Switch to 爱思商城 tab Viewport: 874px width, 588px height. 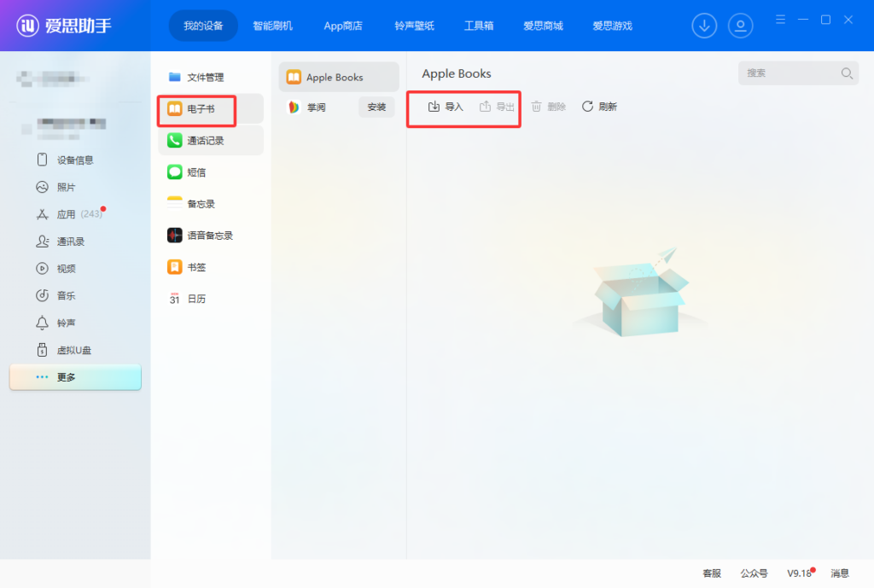(543, 26)
